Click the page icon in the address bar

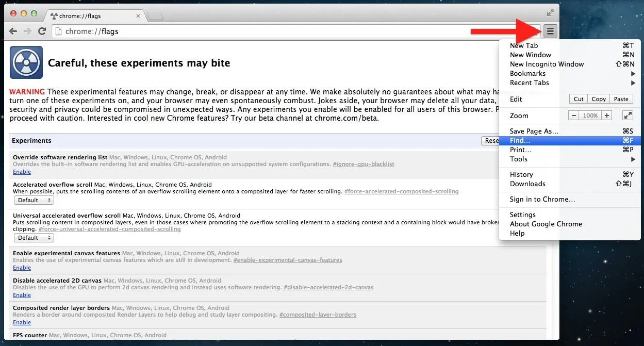(x=58, y=31)
